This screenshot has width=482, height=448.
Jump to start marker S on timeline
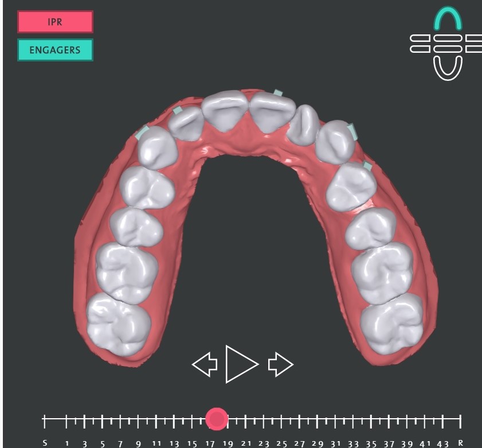tap(45, 443)
